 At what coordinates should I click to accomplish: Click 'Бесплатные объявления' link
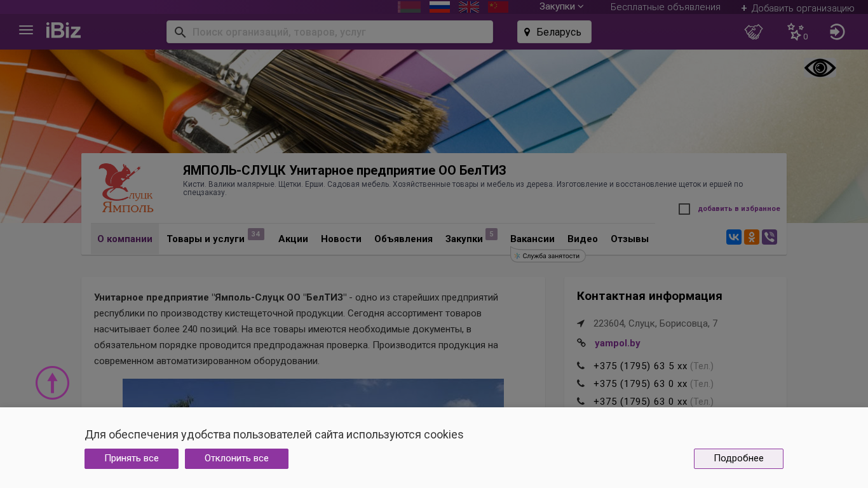tap(665, 7)
